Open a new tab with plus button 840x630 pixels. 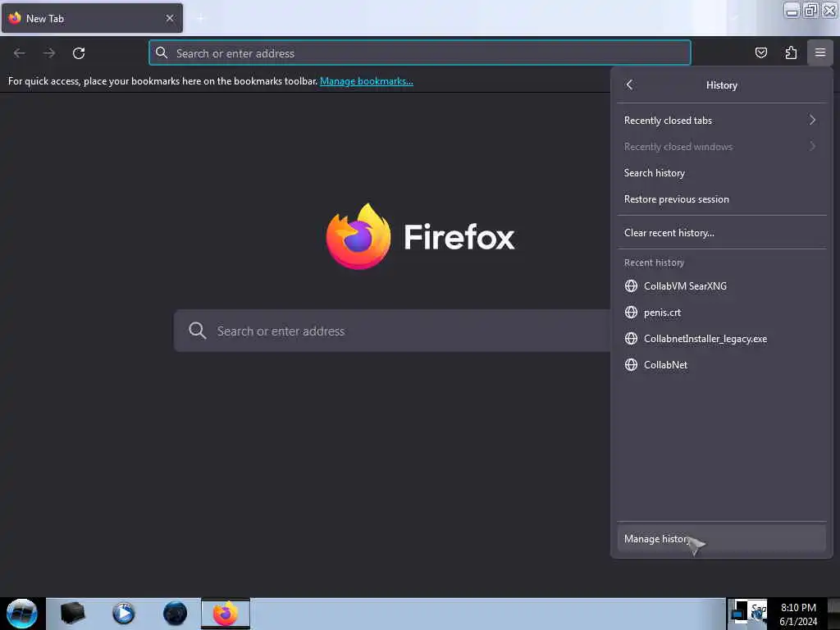(x=200, y=18)
